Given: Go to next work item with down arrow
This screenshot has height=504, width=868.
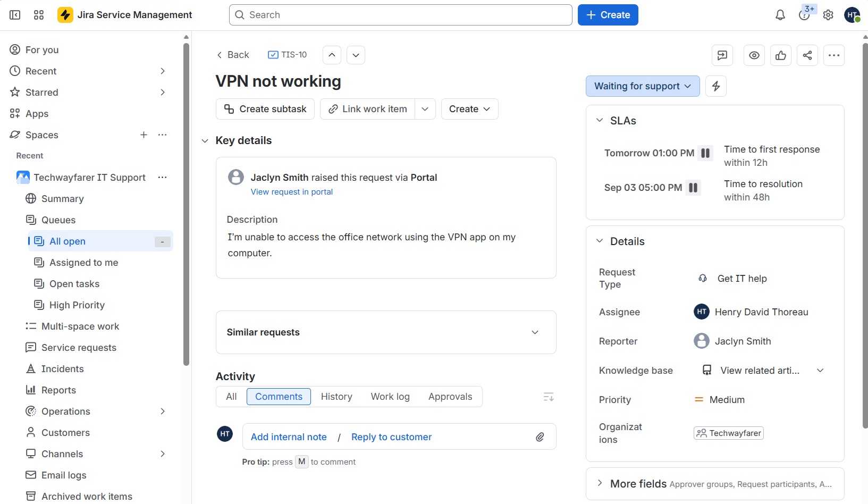Looking at the screenshot, I should (356, 55).
